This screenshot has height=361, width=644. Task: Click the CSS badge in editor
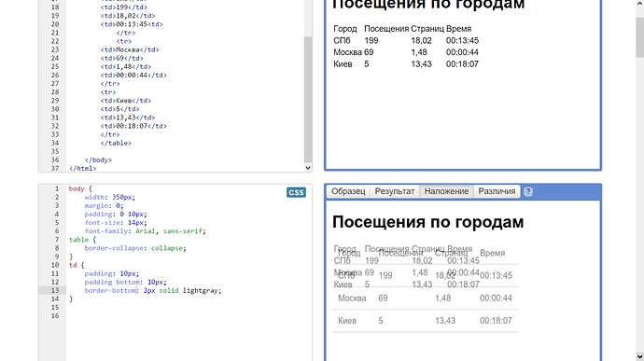(x=296, y=192)
